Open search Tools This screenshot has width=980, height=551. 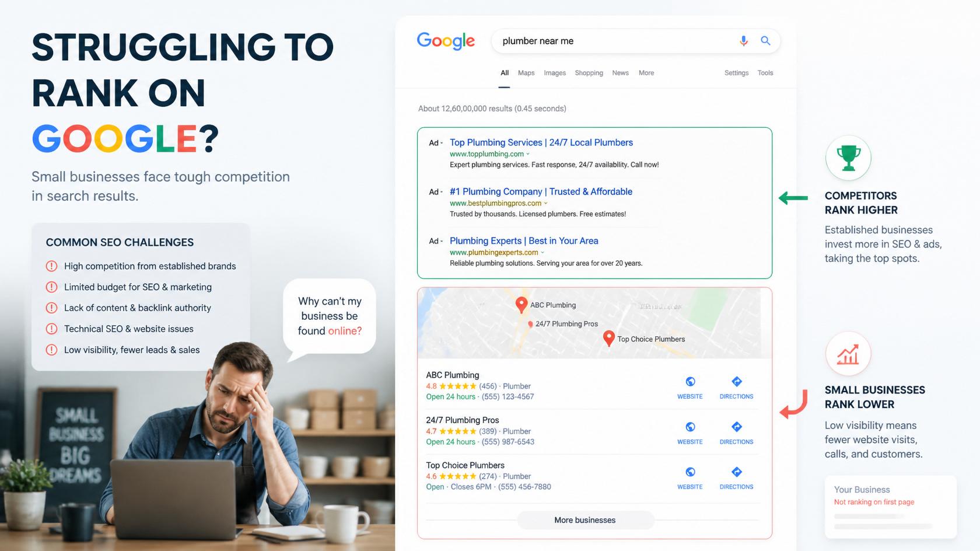coord(765,73)
